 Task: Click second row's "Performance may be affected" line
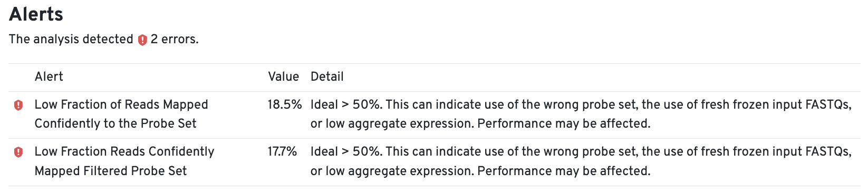[480, 171]
